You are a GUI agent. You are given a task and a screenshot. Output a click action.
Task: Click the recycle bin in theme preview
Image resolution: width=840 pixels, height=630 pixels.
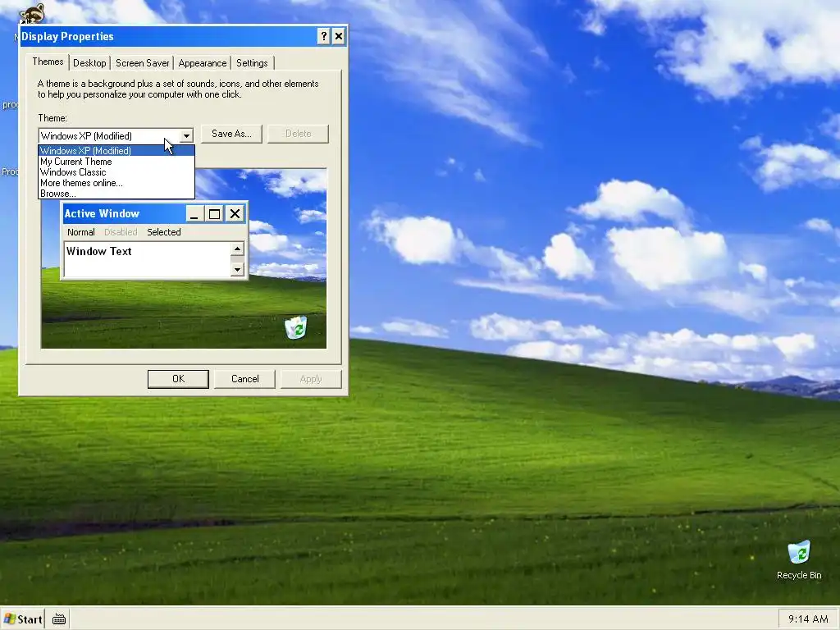pos(295,327)
